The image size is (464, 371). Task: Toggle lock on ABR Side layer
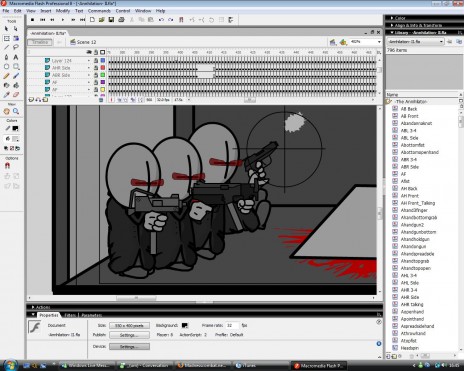point(96,75)
